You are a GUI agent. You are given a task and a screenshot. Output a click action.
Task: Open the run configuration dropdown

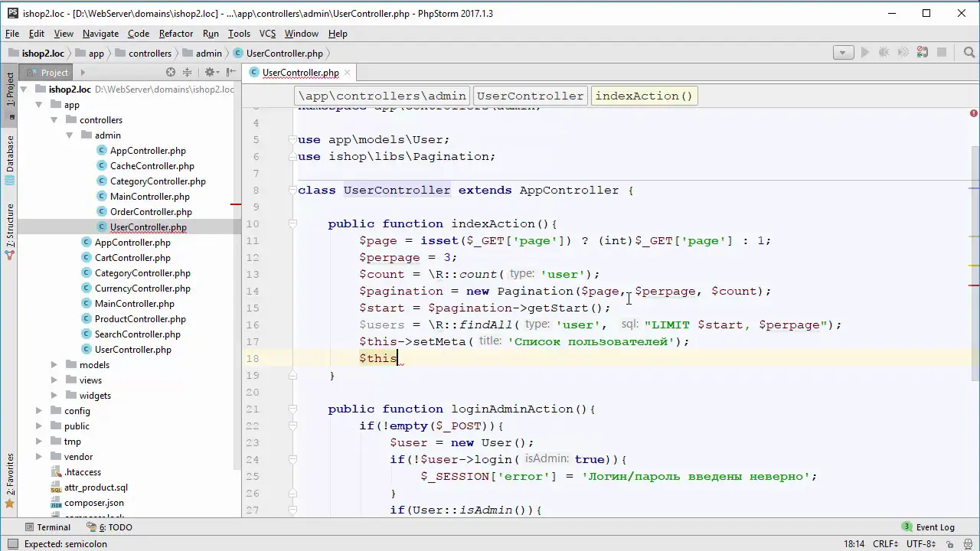(x=843, y=53)
